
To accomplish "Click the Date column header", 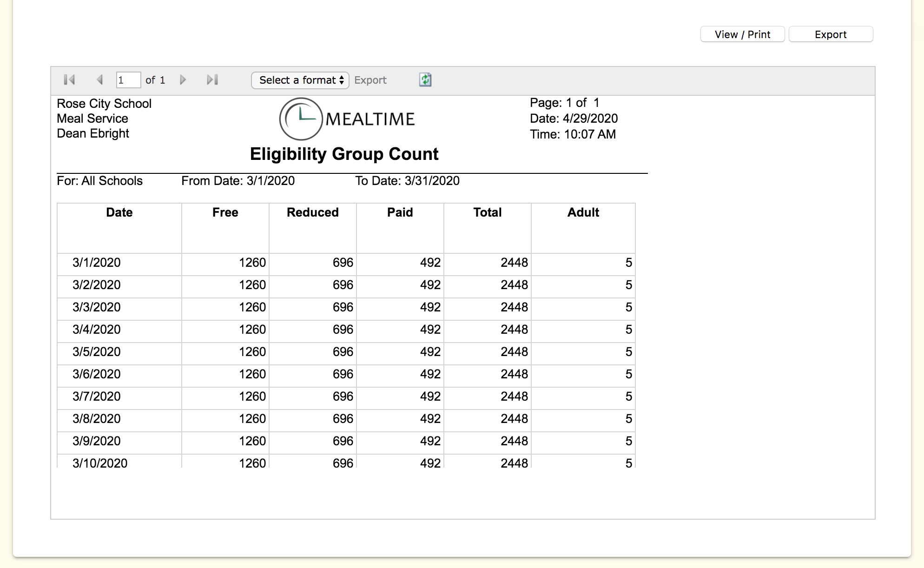I will pyautogui.click(x=119, y=212).
